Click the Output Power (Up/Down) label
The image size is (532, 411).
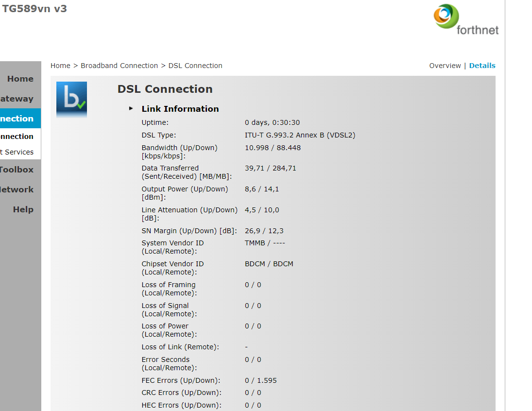[185, 193]
